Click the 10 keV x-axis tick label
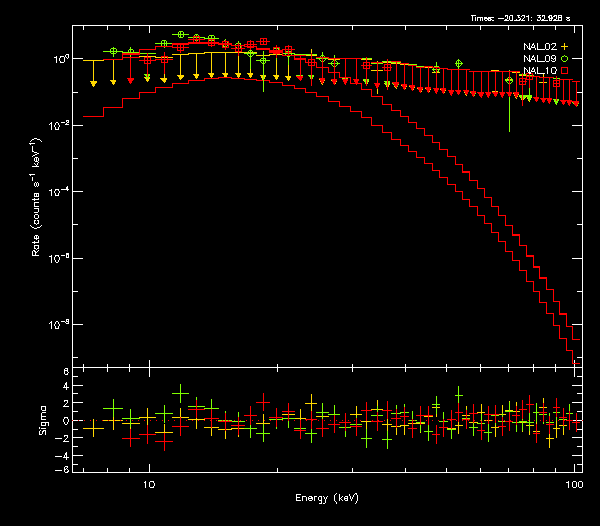Viewport: 600px width, 526px height. (x=149, y=484)
